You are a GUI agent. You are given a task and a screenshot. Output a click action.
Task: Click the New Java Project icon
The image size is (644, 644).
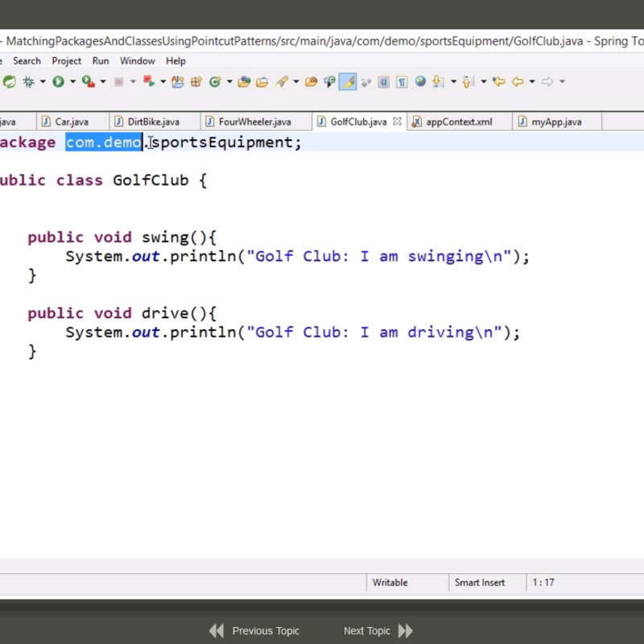[x=178, y=82]
